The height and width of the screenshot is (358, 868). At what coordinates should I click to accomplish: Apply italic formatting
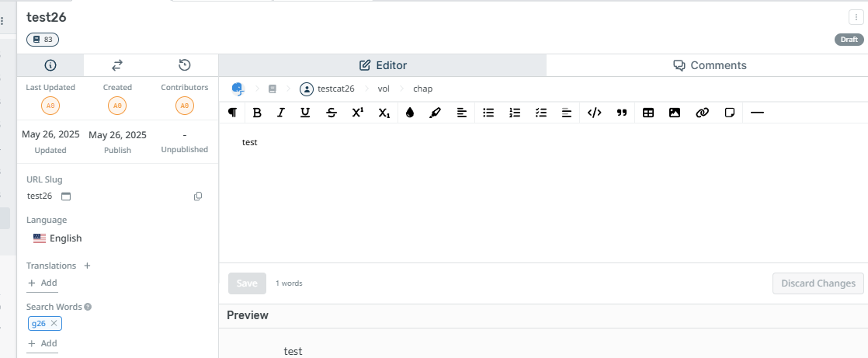281,113
